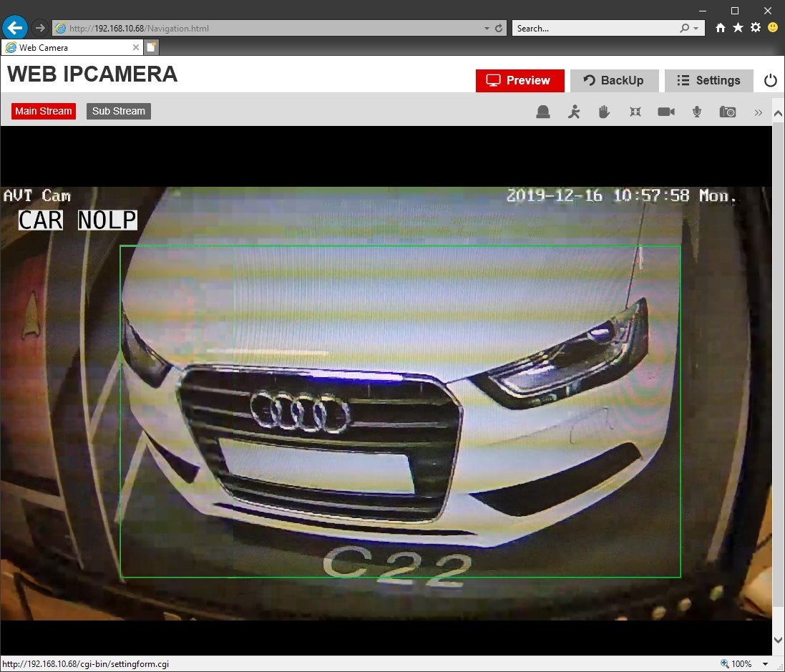
Task: Open the address bar history dropdown
Action: pyautogui.click(x=487, y=29)
